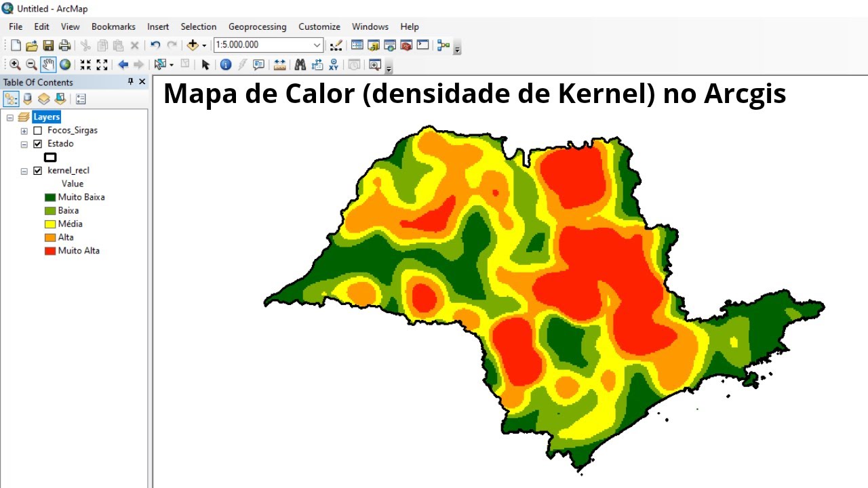This screenshot has width=868, height=488.
Task: Open the Customize menu
Action: pos(319,26)
